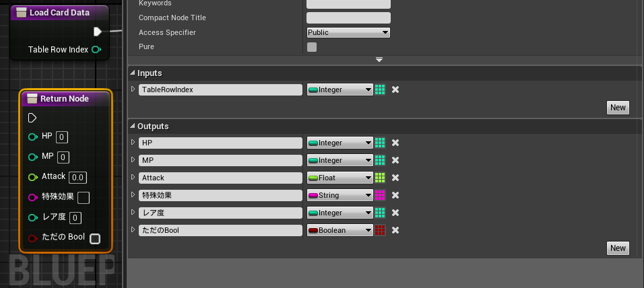Screen dimensions: 644x288
Task: Expand the MP output row details
Action: tap(133, 159)
